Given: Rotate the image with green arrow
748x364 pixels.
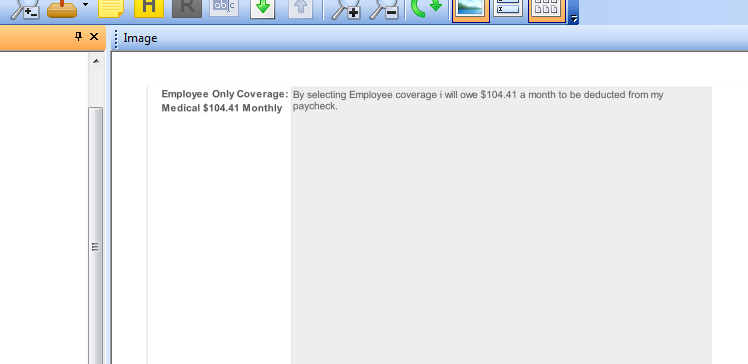Looking at the screenshot, I should coord(426,8).
